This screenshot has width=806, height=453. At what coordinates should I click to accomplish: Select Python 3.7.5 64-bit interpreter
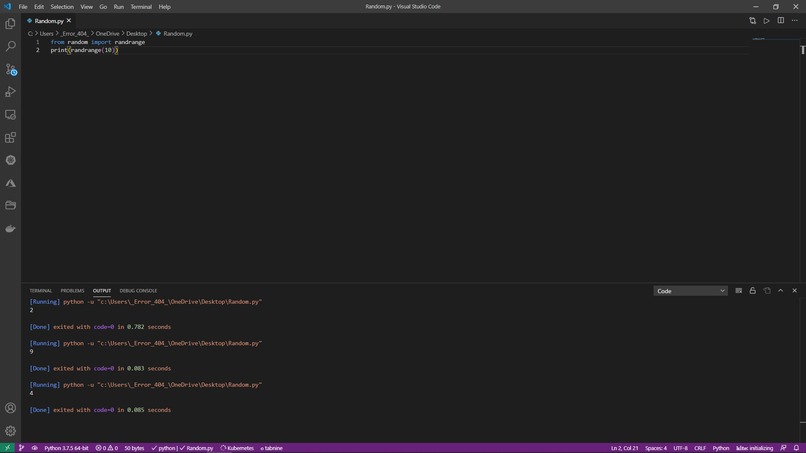(66, 448)
